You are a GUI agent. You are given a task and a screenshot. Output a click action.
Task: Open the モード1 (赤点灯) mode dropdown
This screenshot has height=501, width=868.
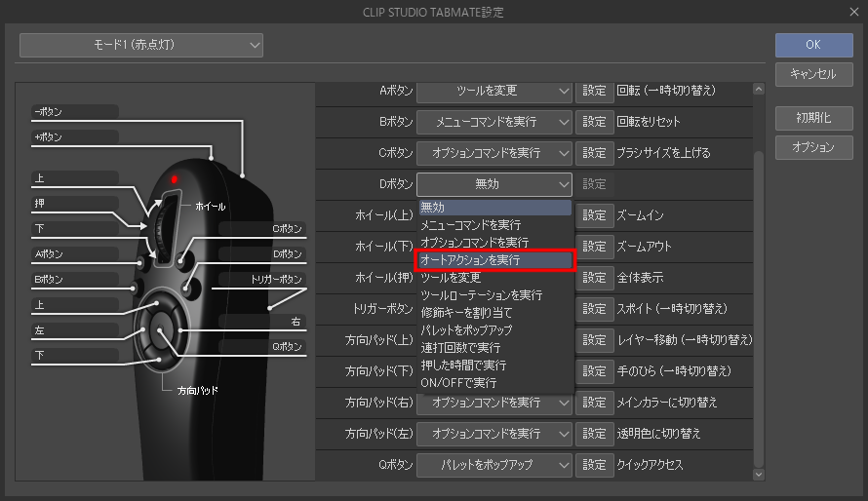point(141,45)
